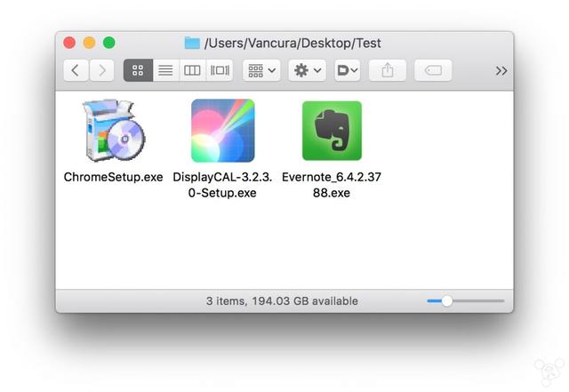Open the D-shaped toolbar dropdown

(348, 70)
